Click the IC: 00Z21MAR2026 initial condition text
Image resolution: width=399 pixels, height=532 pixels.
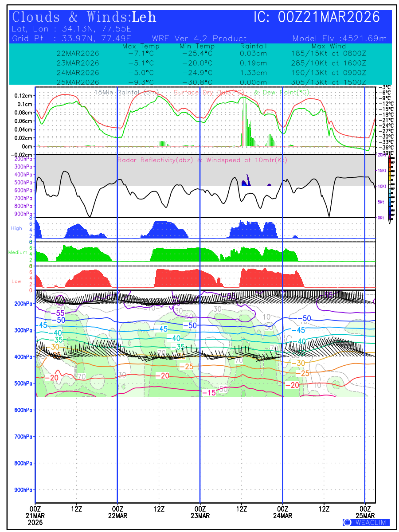tap(317, 17)
